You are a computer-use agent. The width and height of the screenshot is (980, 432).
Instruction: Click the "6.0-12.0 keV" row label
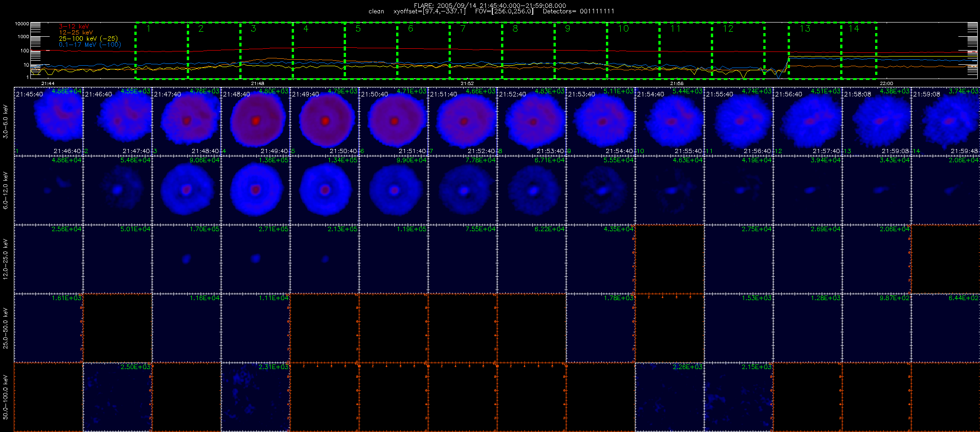click(6, 190)
